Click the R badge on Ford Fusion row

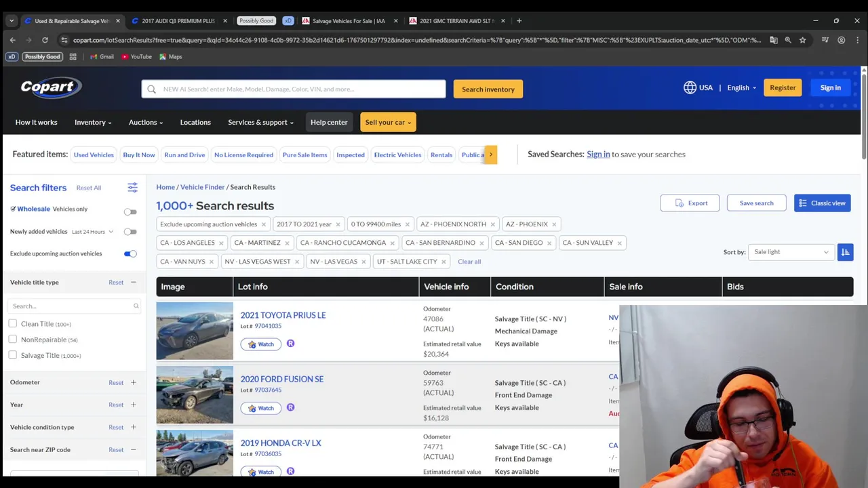(x=290, y=407)
